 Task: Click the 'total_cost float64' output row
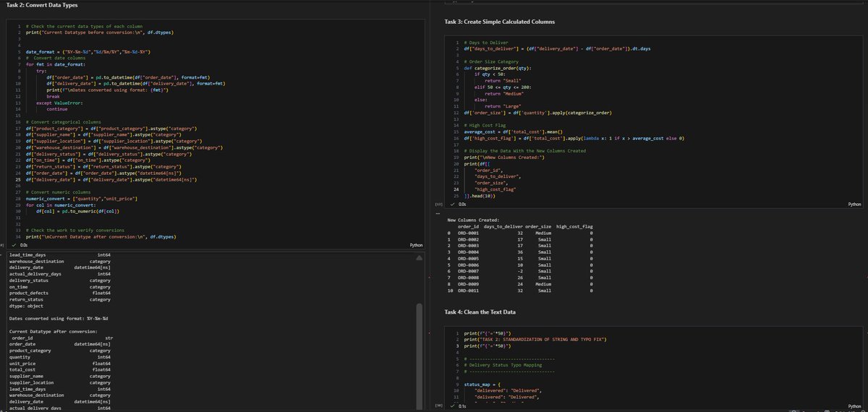pos(59,369)
